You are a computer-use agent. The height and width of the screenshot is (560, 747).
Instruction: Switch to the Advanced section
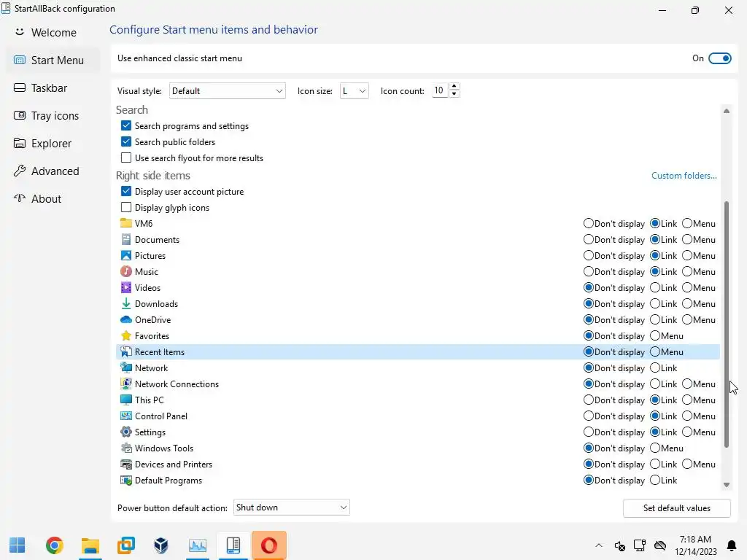tap(53, 171)
